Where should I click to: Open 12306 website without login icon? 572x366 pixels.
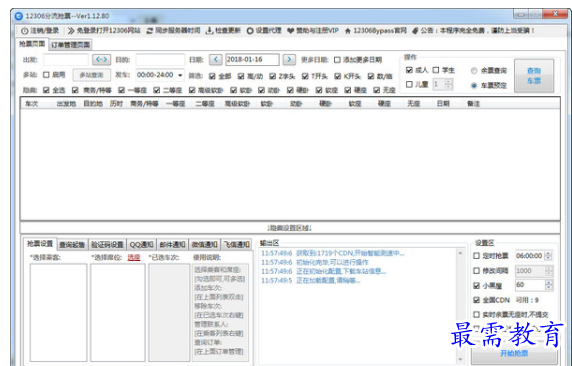pos(71,31)
